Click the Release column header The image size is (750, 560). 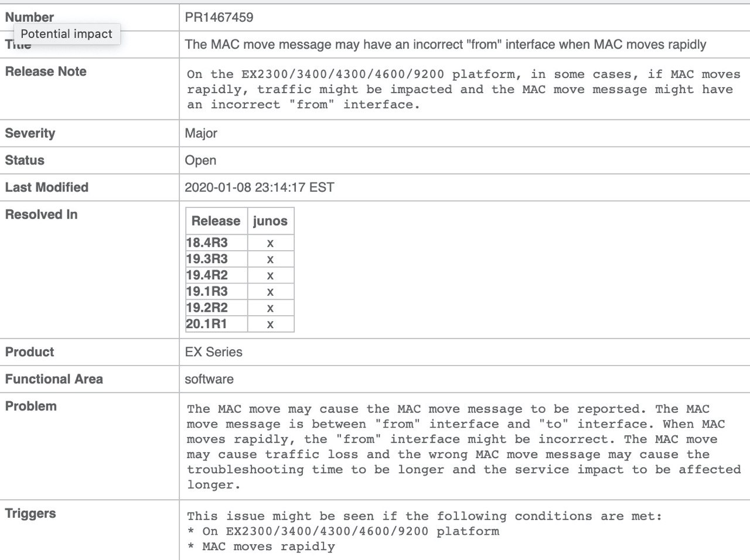point(216,221)
